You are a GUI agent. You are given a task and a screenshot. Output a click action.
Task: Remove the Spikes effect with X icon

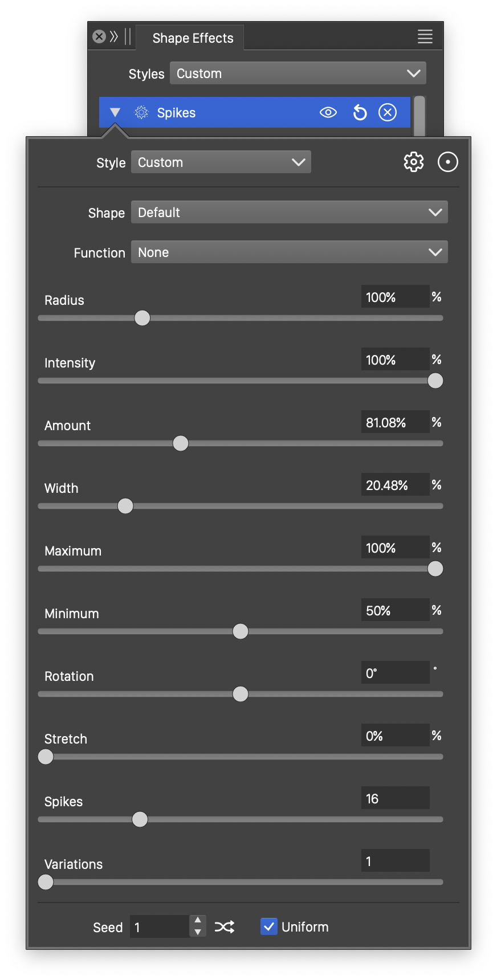click(x=388, y=112)
